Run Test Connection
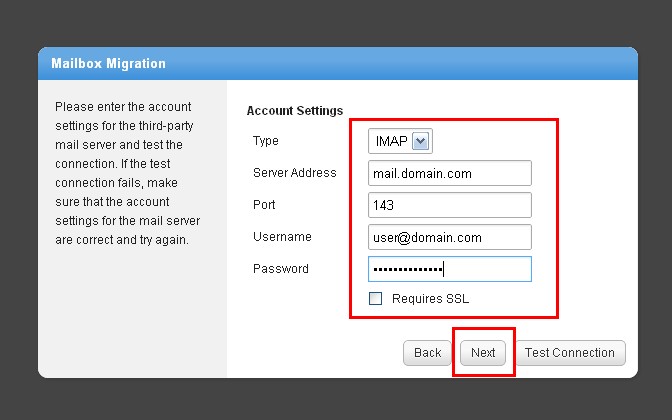 569,353
